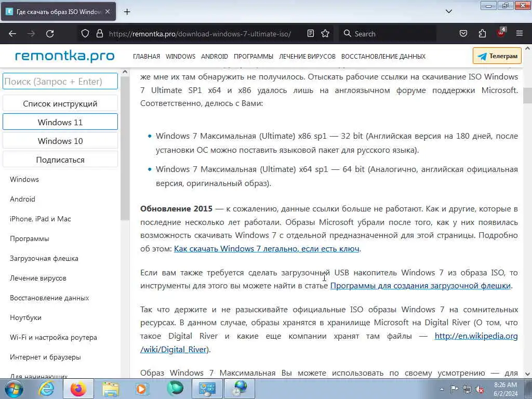Reload the page with the refresh icon
Screen dimensions: 532x399
[x=50, y=34]
